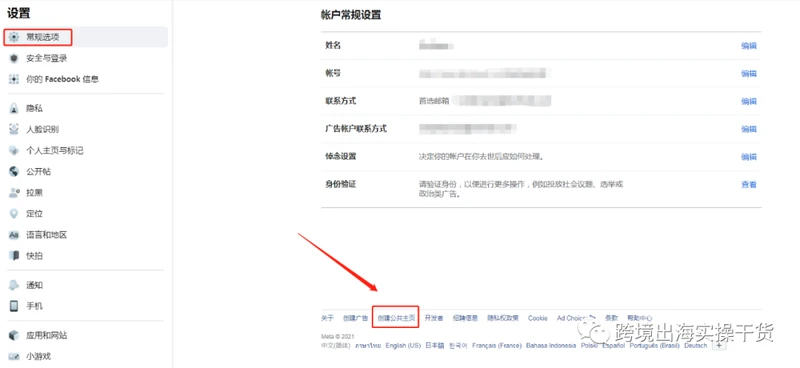Switch language to Français (France)
The image size is (800, 368).
click(497, 346)
